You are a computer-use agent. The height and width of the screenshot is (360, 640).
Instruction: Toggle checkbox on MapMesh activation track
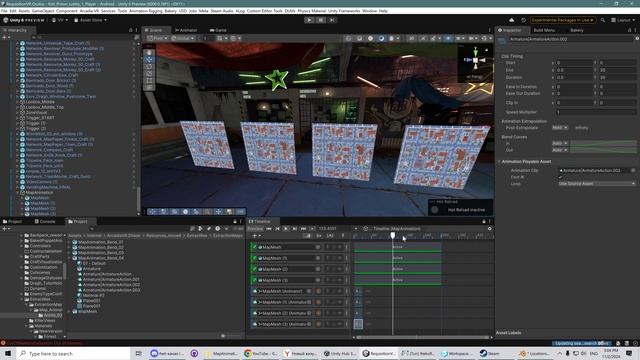tap(254, 247)
